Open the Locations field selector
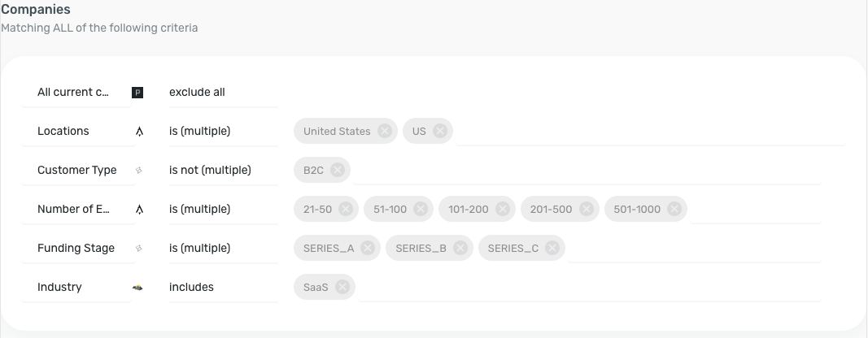The width and height of the screenshot is (868, 338). 78,131
